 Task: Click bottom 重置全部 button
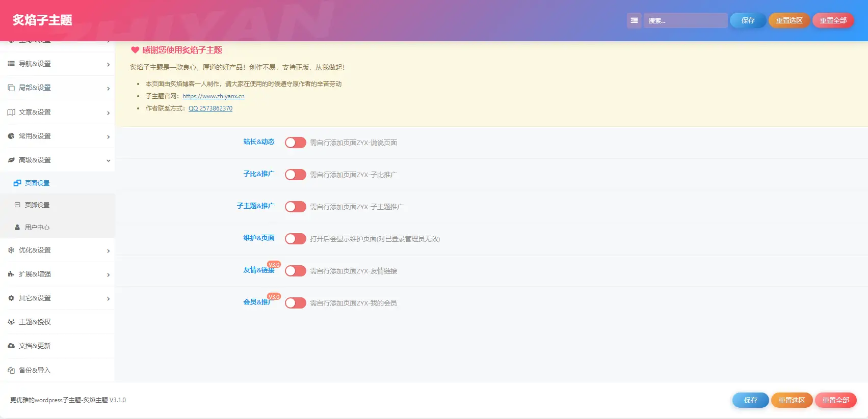click(x=835, y=400)
